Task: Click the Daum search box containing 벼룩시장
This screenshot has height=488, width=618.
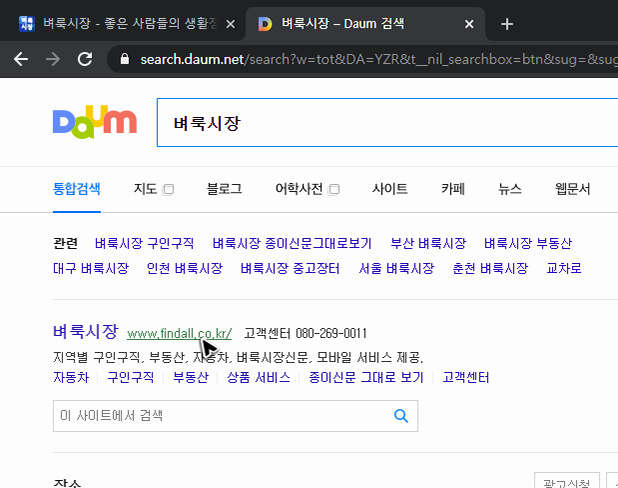Action: (x=387, y=123)
